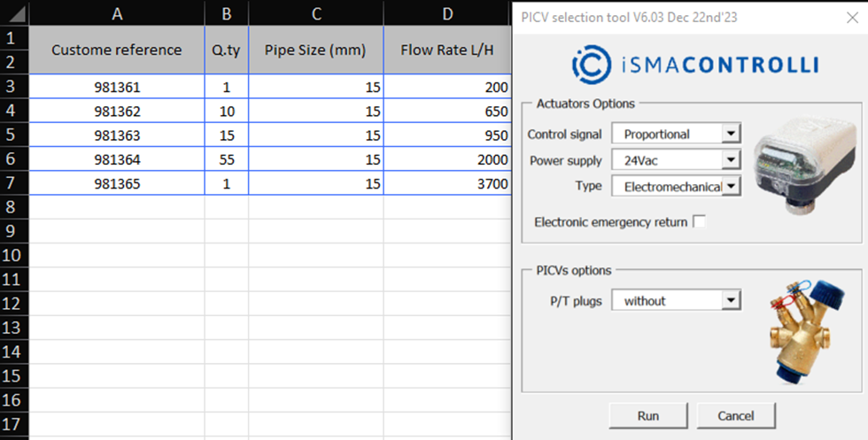
Task: Select column B header
Action: tap(226, 13)
